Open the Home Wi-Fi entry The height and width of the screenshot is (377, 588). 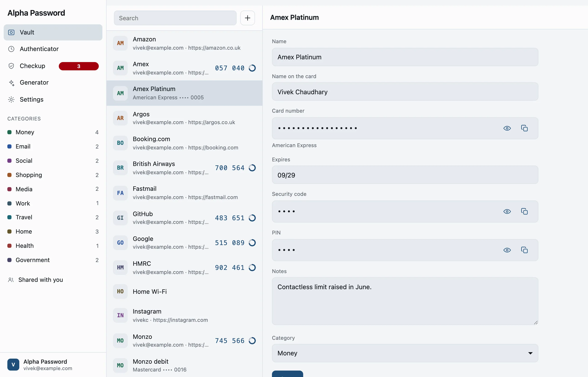(184, 291)
